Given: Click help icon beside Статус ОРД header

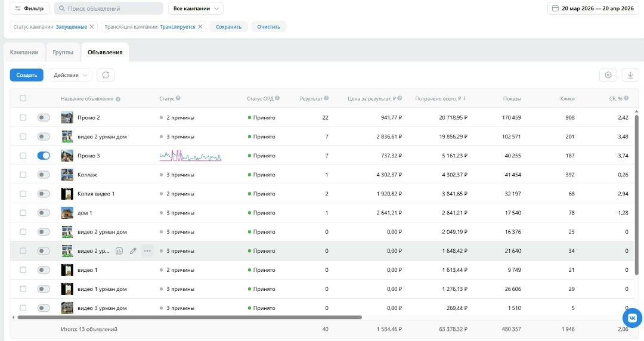Looking at the screenshot, I should [277, 98].
